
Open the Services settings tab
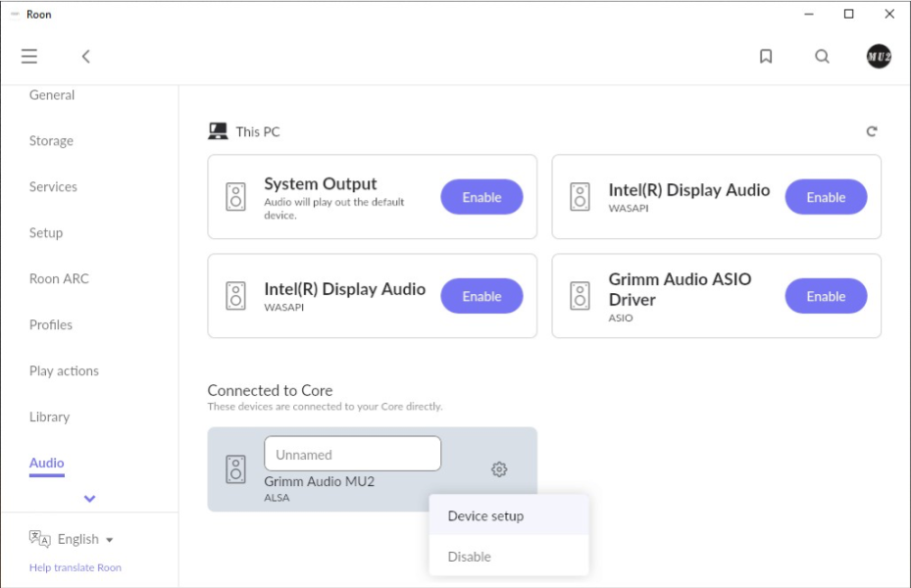[x=53, y=186]
